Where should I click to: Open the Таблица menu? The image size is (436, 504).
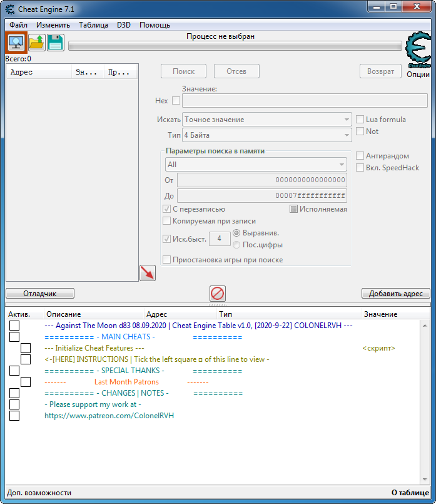(x=93, y=25)
